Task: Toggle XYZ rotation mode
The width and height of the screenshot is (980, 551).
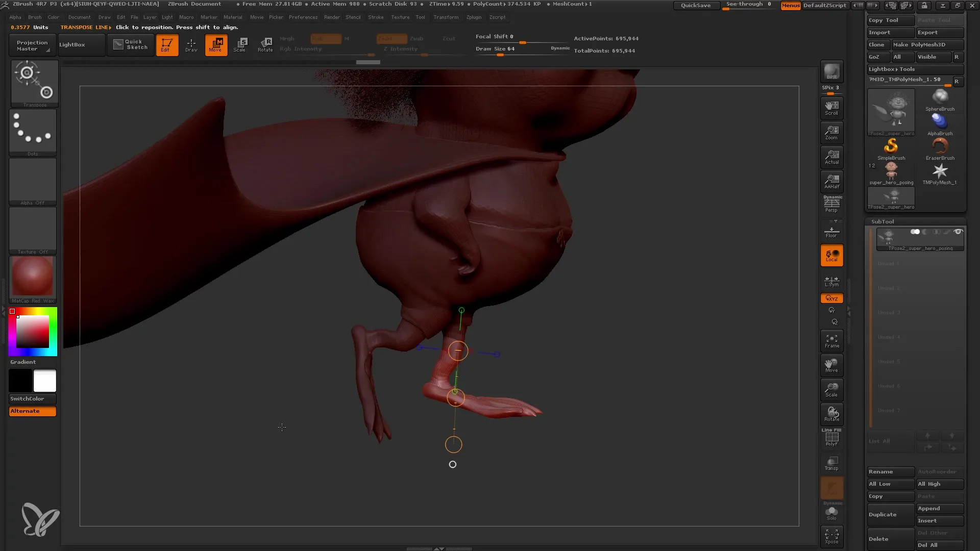Action: tap(831, 298)
